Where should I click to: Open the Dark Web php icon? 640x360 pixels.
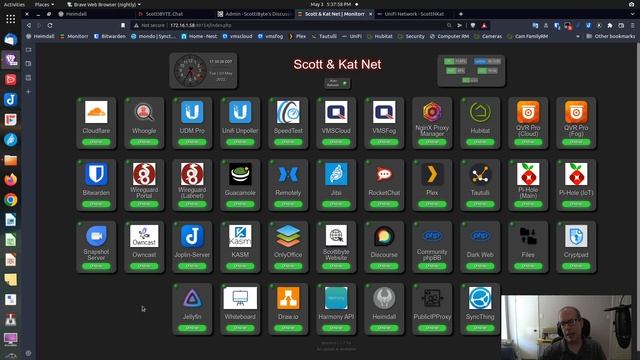(x=480, y=236)
